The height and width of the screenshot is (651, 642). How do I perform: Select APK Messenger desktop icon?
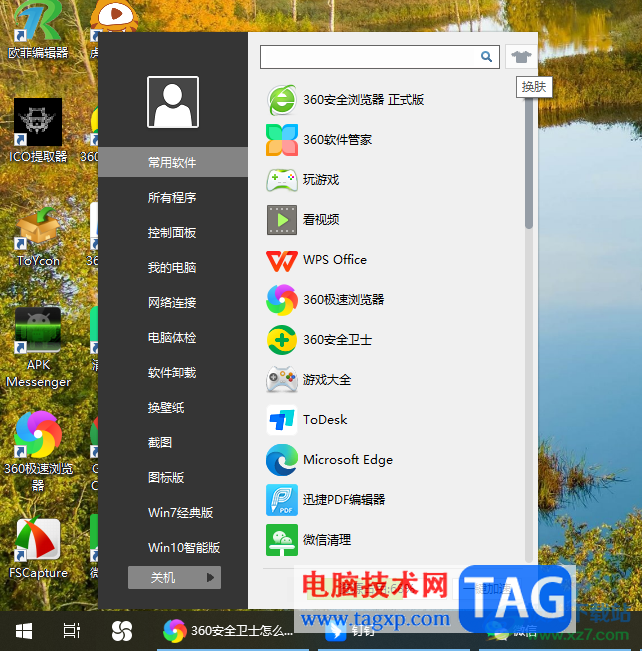click(x=38, y=348)
